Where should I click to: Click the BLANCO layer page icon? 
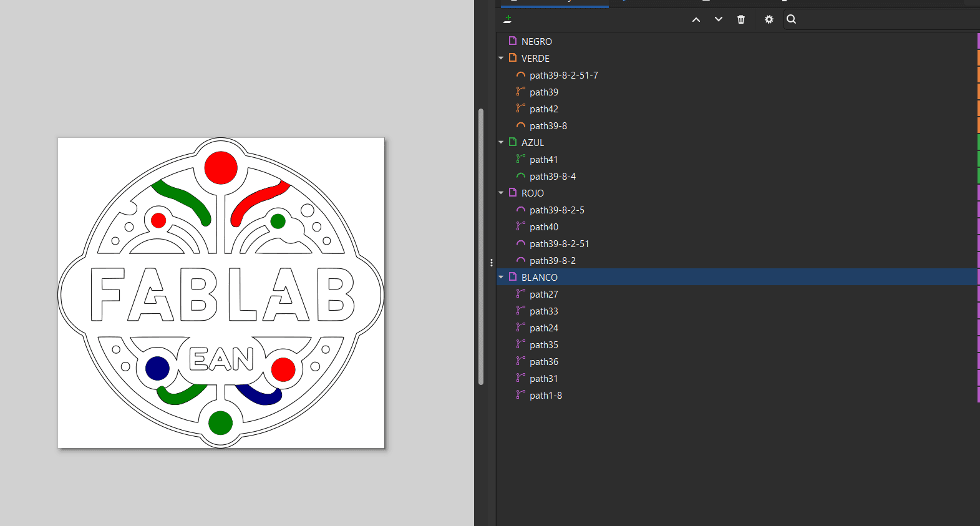click(513, 276)
